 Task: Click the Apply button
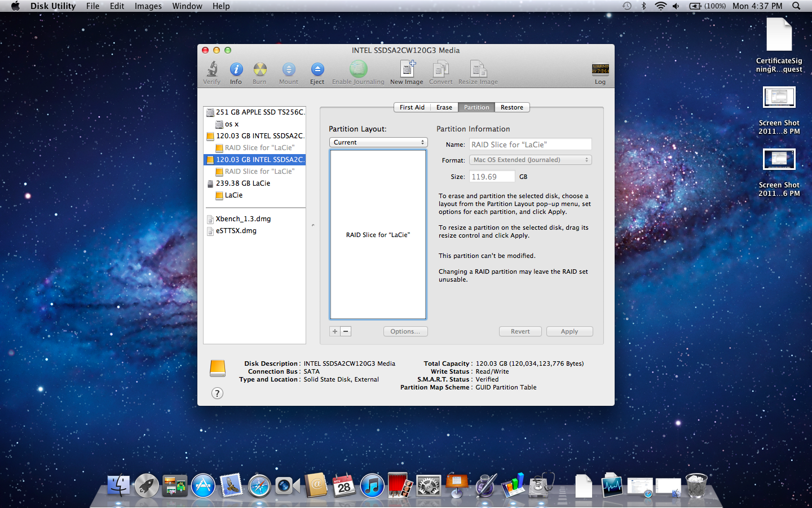(x=570, y=331)
